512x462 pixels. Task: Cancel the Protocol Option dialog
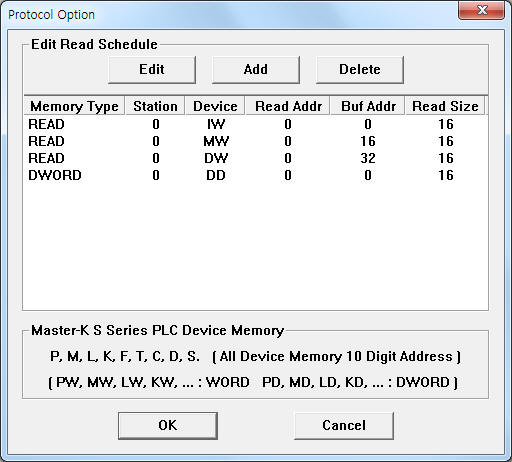coord(344,426)
